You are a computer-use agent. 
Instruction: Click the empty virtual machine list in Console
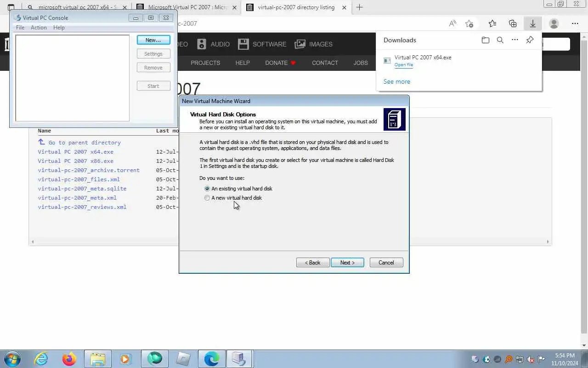[73, 78]
